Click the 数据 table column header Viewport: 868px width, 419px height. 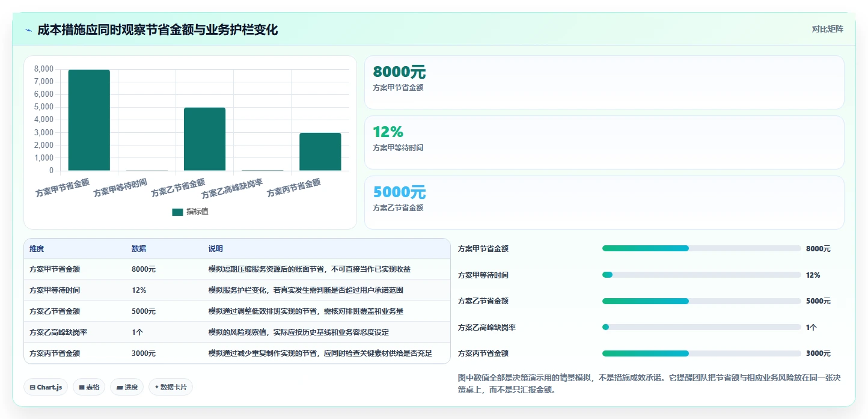pos(139,249)
